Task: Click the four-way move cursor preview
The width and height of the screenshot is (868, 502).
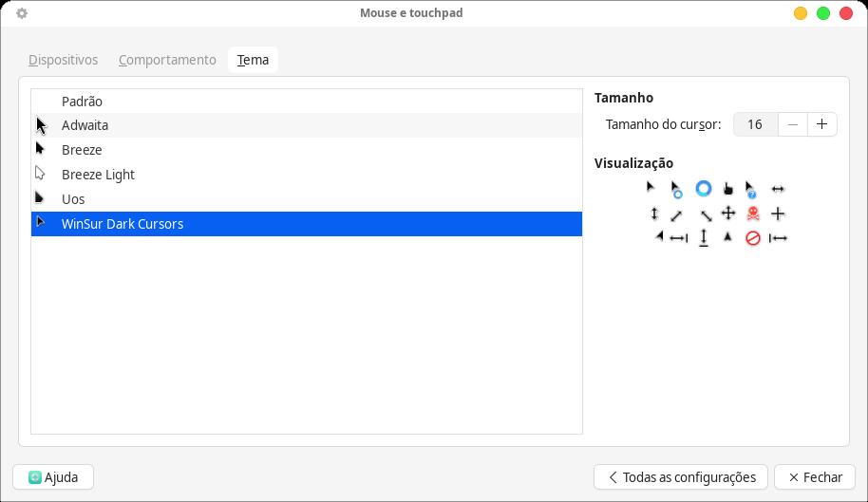Action: click(x=728, y=214)
